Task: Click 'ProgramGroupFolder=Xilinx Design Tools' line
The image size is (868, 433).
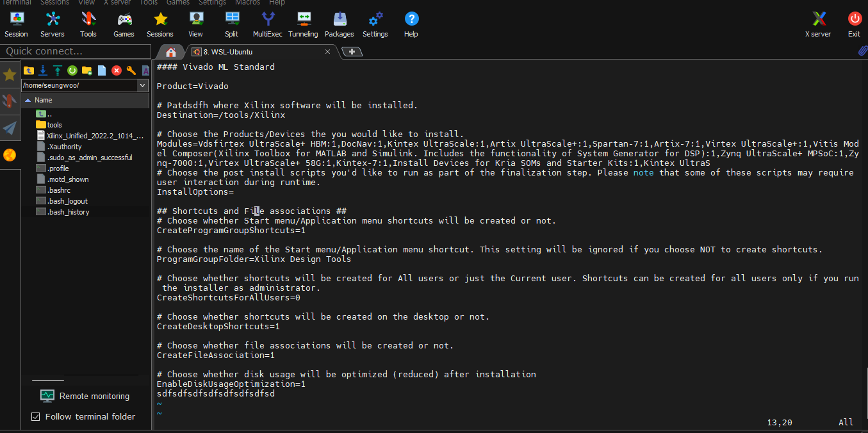Action: click(x=254, y=259)
